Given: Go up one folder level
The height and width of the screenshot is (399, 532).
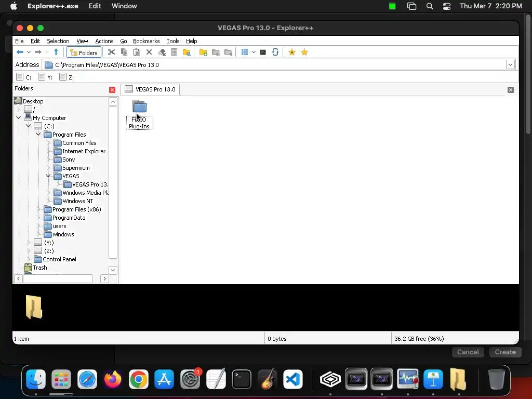Looking at the screenshot, I should [56, 52].
